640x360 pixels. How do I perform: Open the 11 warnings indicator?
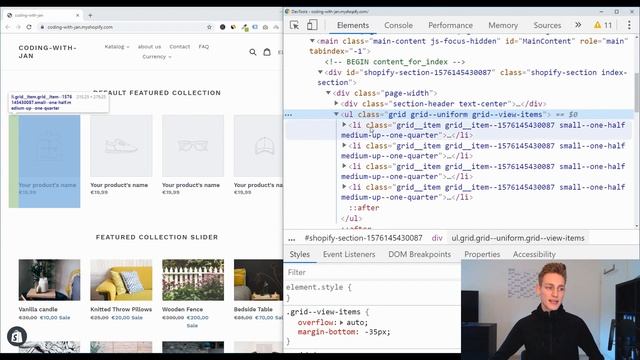[603, 25]
